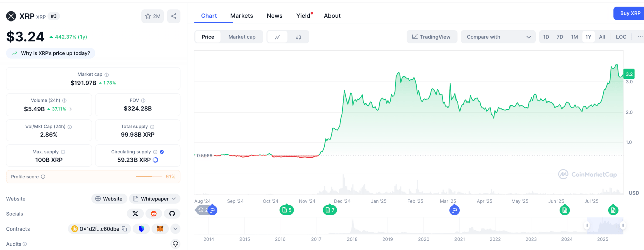Click Audits info icon

pyautogui.click(x=25, y=244)
